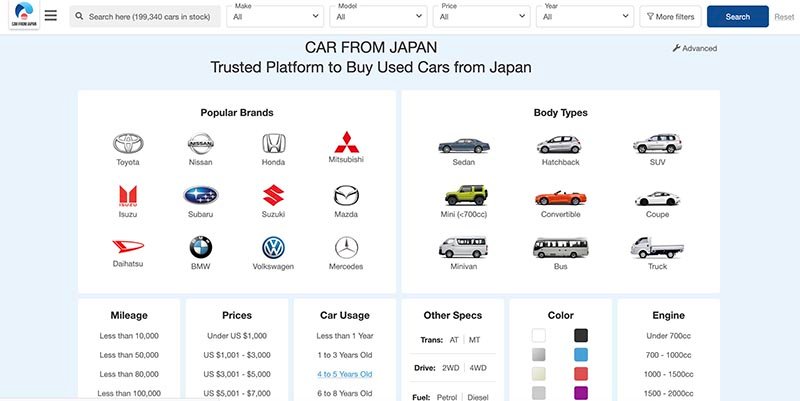Open More filters options
The width and height of the screenshot is (800, 401).
click(670, 17)
